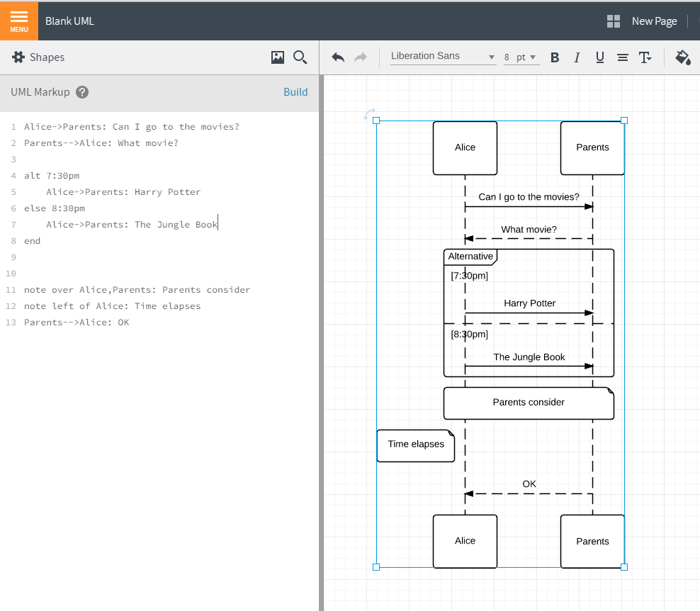Open the pt font size unit dropdown

click(526, 57)
